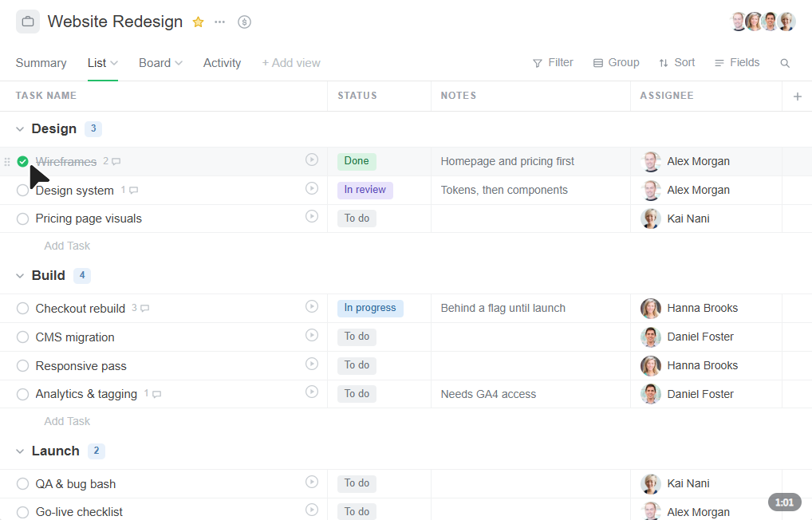This screenshot has height=520, width=812.
Task: Change Wireframes status from Done
Action: point(357,161)
